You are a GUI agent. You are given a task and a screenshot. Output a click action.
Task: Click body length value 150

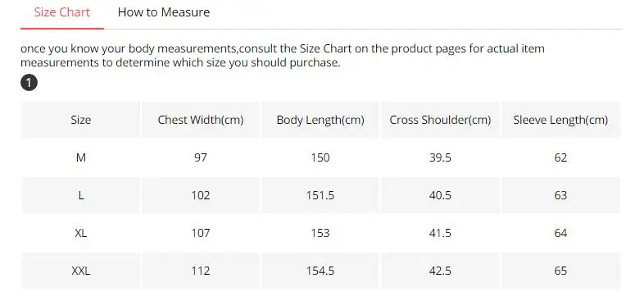pyautogui.click(x=320, y=157)
